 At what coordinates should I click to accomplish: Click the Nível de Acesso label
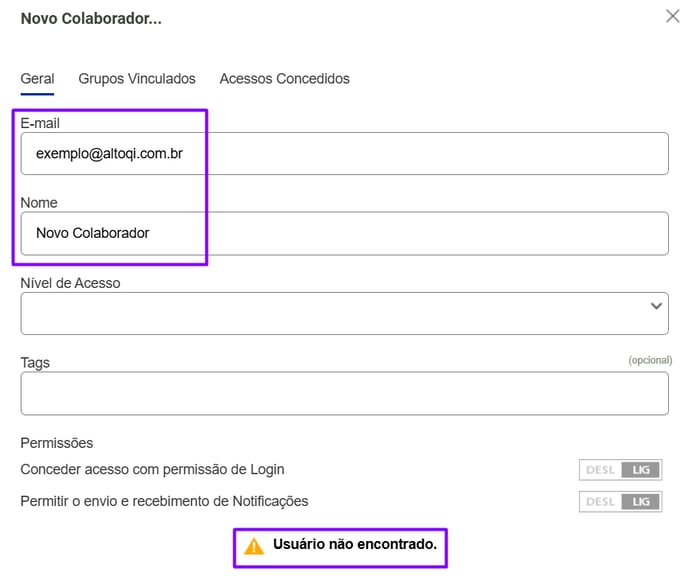[70, 283]
